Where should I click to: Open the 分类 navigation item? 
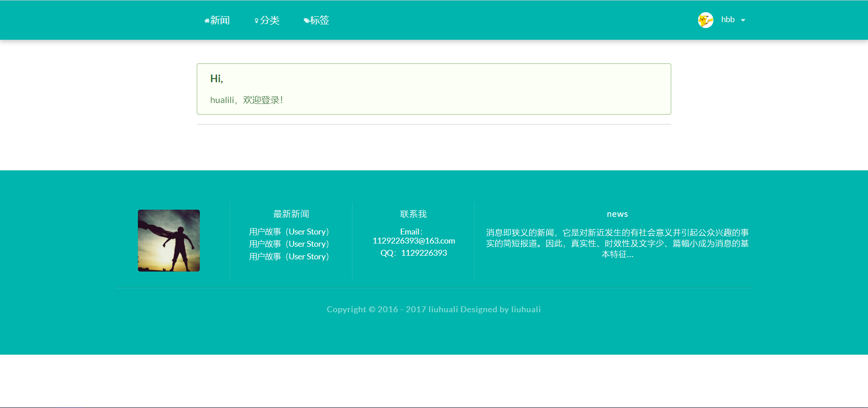(267, 20)
